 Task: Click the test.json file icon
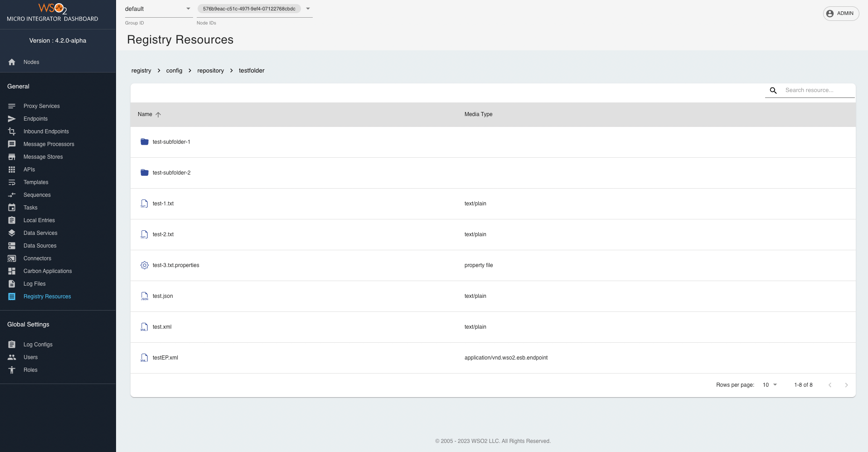(145, 296)
